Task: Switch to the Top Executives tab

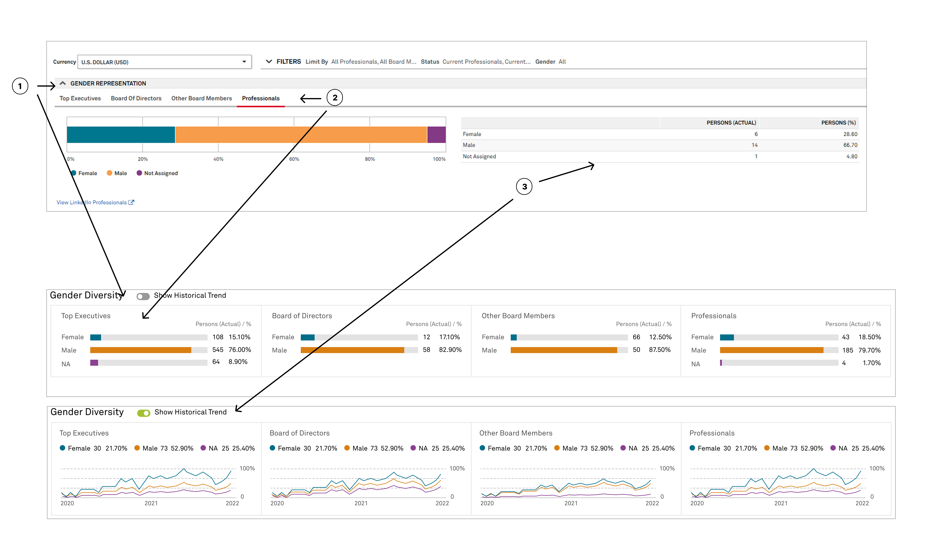Action: 80,98
